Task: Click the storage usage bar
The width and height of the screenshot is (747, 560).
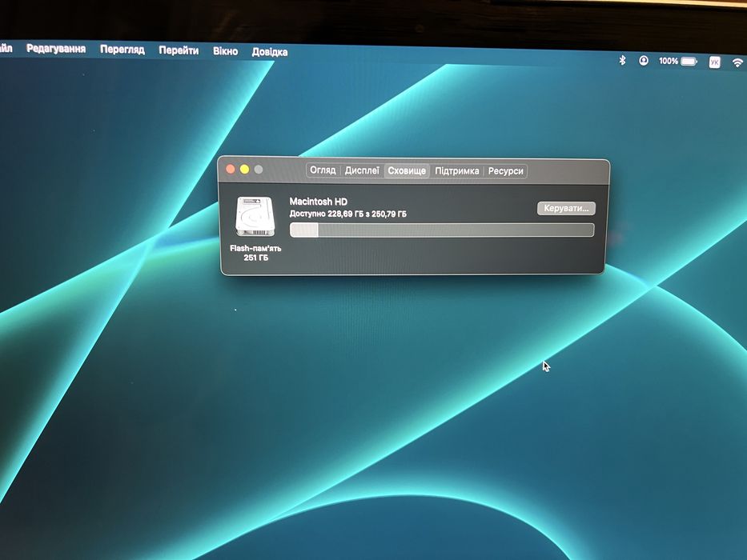Action: coord(442,230)
